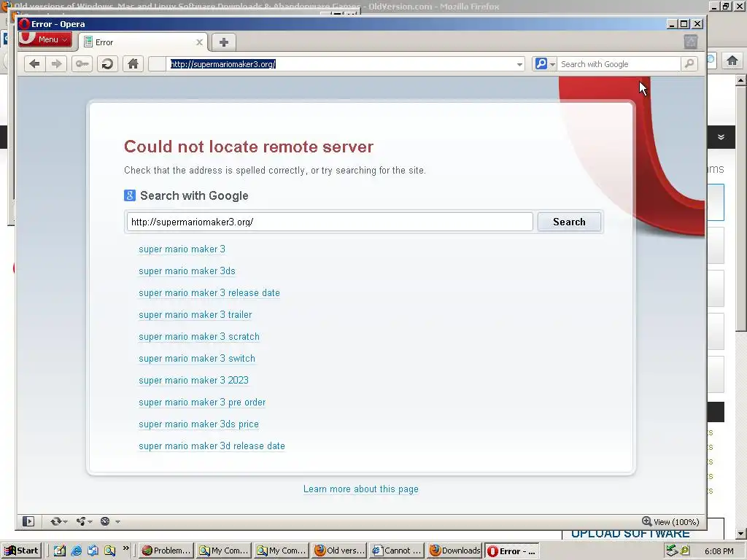The width and height of the screenshot is (747, 560).
Task: Click the magnifier search button in toolbar
Action: [x=689, y=64]
